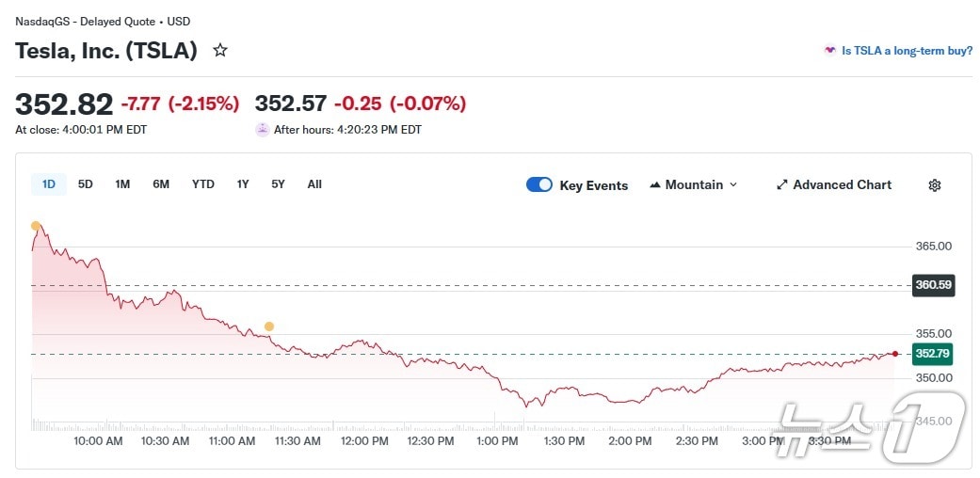
Task: Select the 1D time range tab
Action: 49,184
